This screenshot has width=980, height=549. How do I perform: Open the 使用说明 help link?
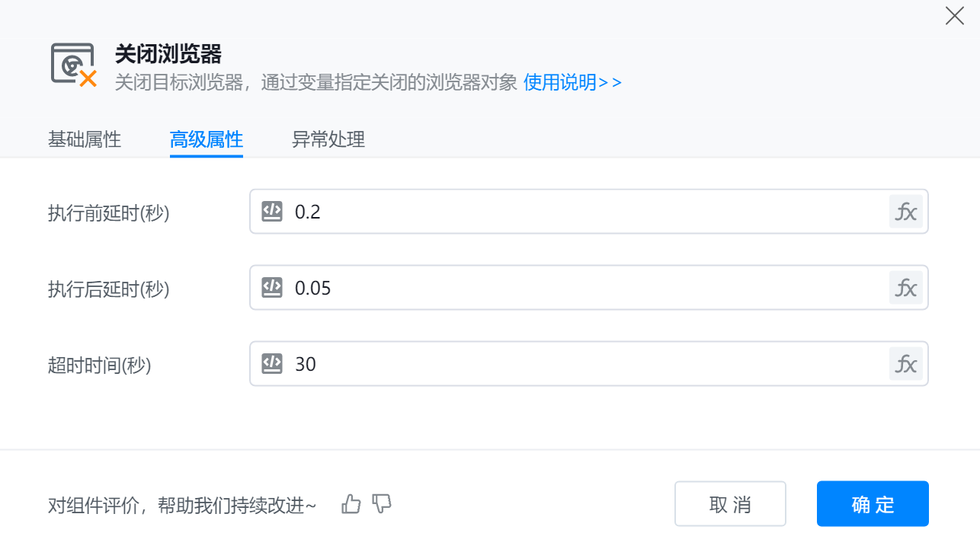[572, 82]
